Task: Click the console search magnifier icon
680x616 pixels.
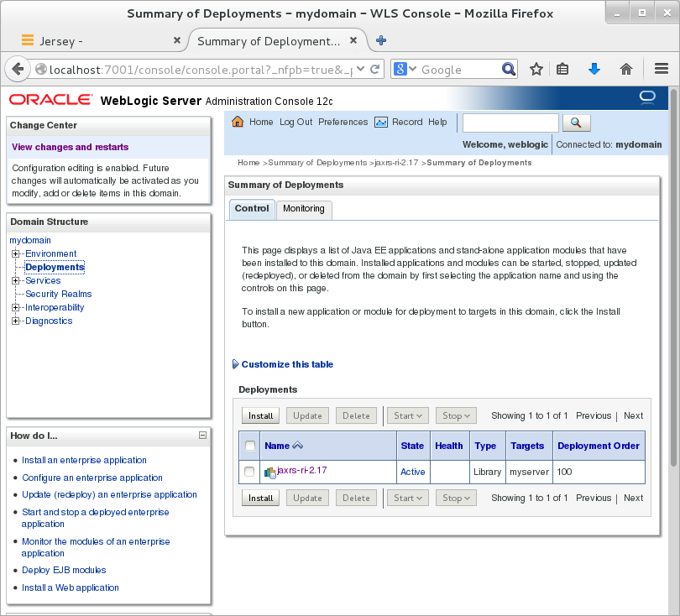Action: pos(576,122)
